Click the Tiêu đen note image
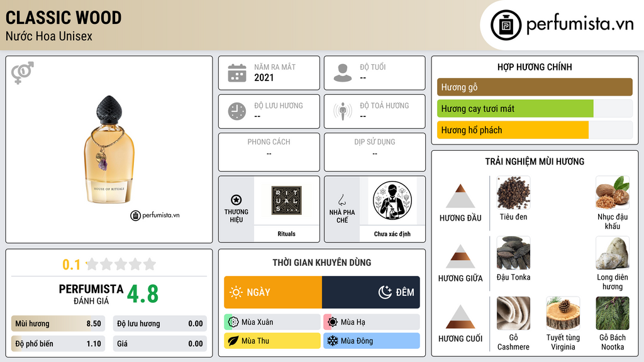644x362 pixels. pyautogui.click(x=513, y=193)
